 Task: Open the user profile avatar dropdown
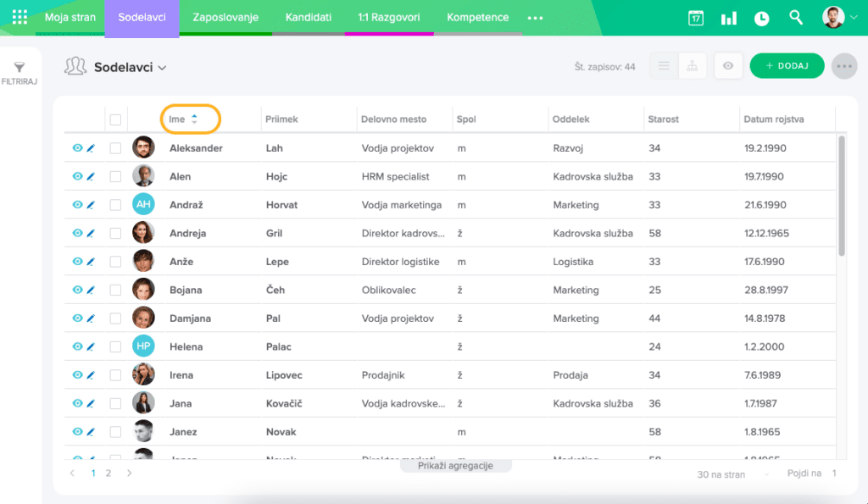[840, 18]
